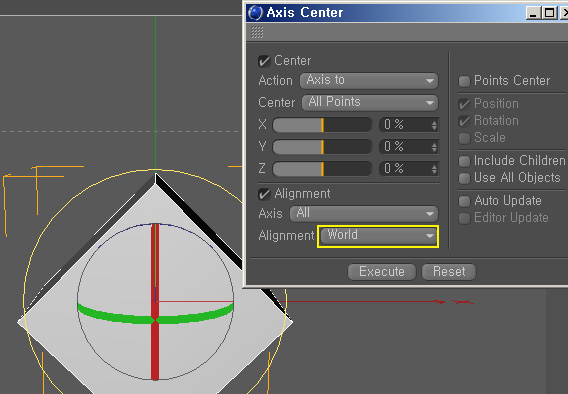Enable Include Children checkbox
The image size is (568, 394).
[464, 161]
